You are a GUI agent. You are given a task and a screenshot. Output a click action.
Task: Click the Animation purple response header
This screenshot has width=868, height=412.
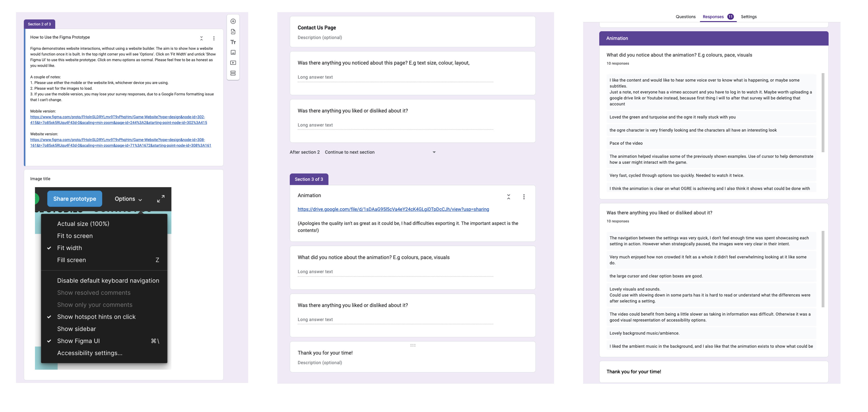coord(713,38)
